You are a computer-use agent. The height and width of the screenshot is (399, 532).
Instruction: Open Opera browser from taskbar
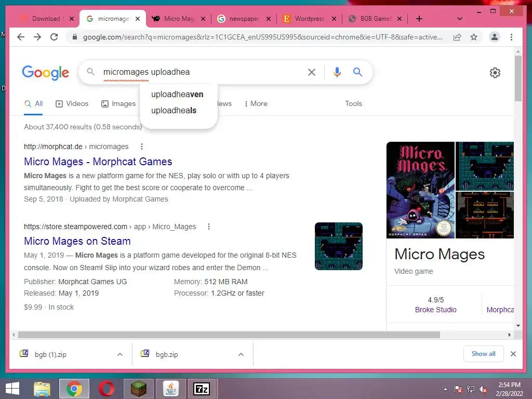click(x=107, y=389)
